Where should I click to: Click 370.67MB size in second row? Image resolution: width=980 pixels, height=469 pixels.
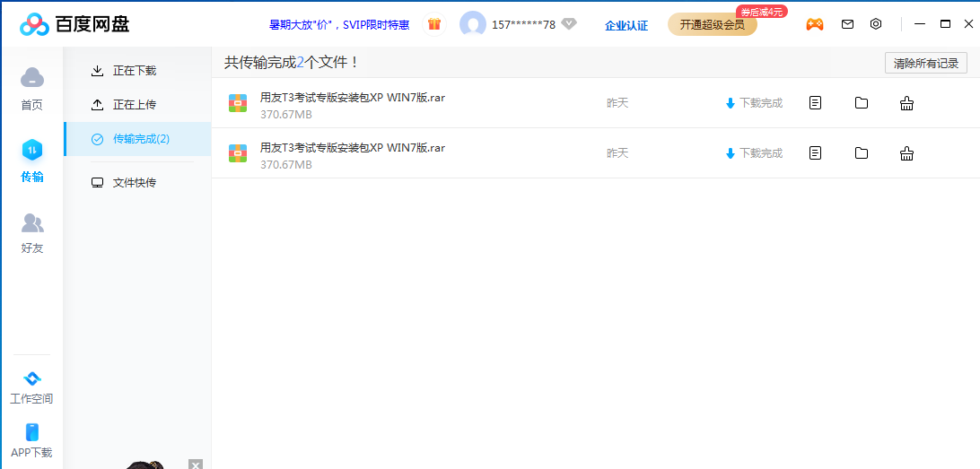click(285, 165)
